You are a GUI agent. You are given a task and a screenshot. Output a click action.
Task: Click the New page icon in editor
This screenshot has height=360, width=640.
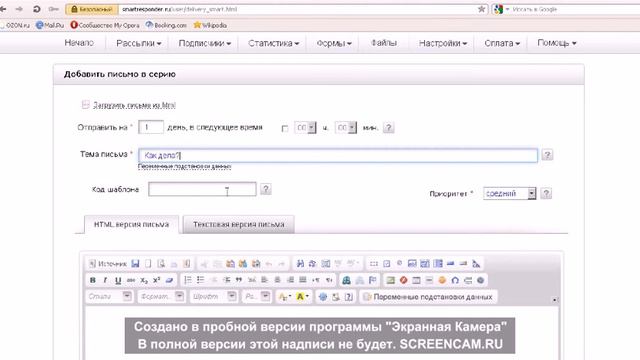[x=148, y=264]
